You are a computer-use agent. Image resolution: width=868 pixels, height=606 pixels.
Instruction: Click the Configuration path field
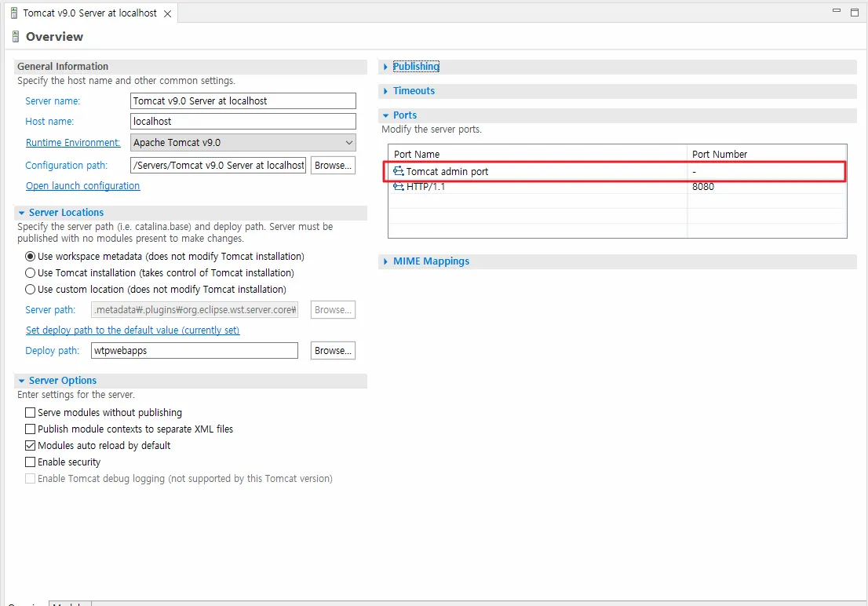(218, 166)
